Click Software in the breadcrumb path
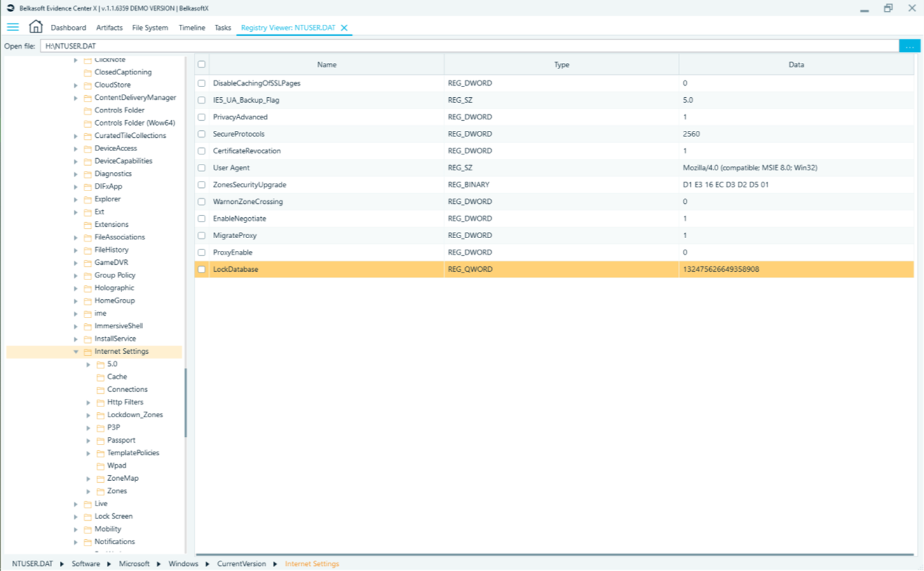This screenshot has width=924, height=571. (86, 564)
